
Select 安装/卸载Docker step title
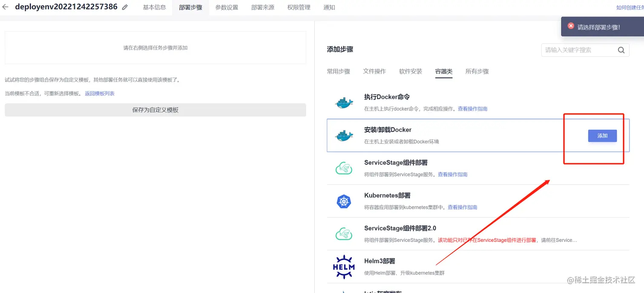[388, 130]
